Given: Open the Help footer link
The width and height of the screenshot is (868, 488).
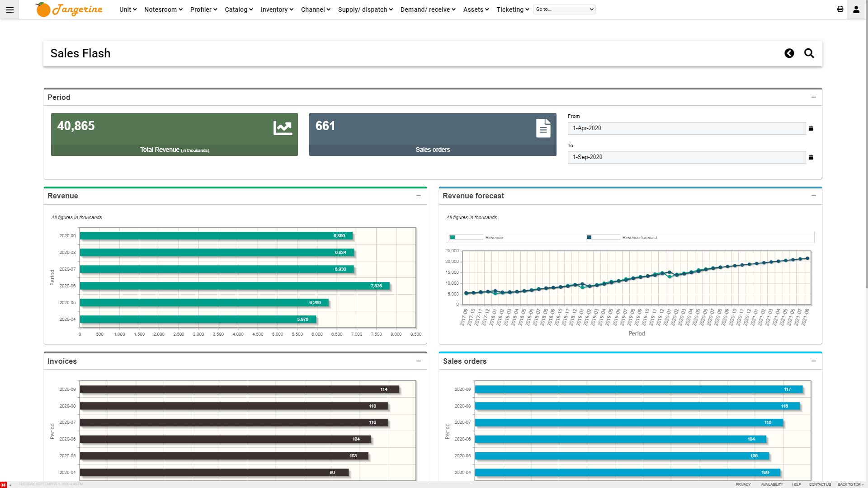Looking at the screenshot, I should (x=797, y=484).
